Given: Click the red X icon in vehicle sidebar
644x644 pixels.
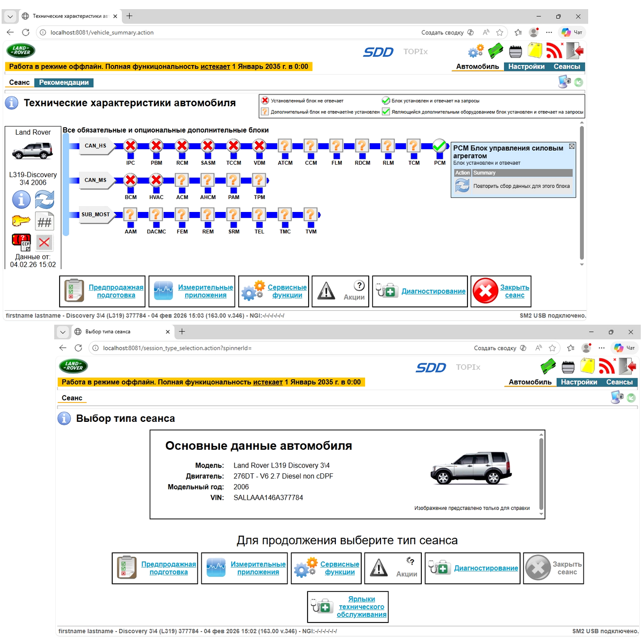Looking at the screenshot, I should [45, 243].
